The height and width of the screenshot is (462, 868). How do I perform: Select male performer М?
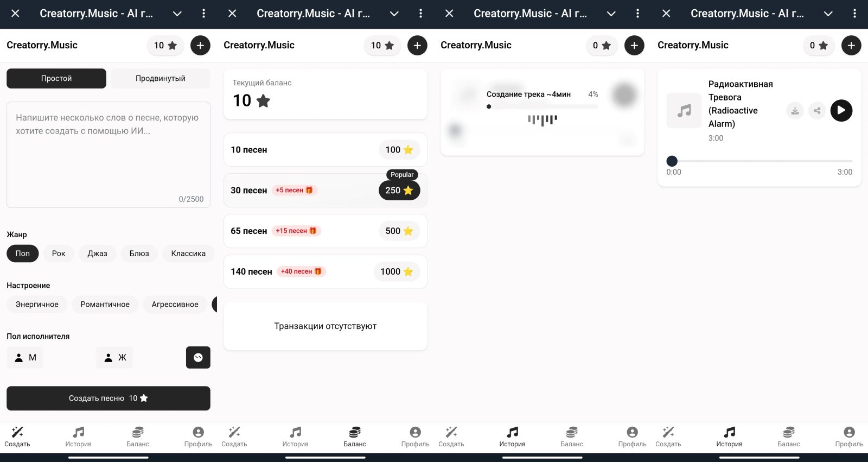[x=25, y=357]
